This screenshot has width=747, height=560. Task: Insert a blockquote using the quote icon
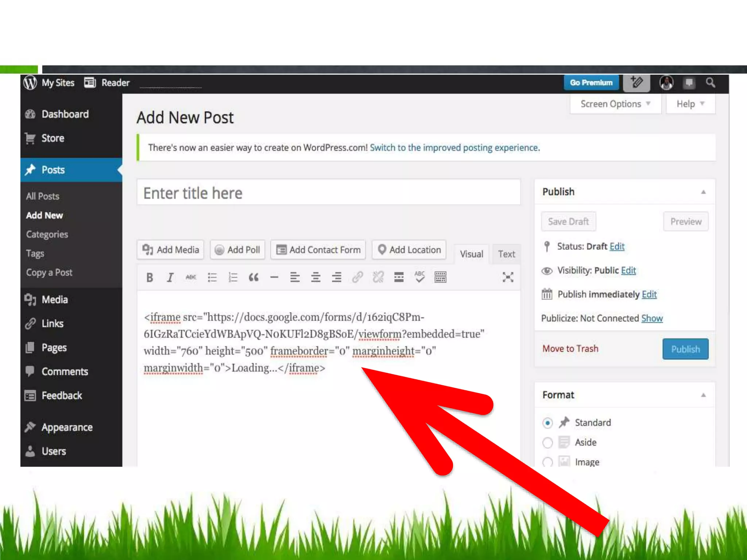click(253, 277)
